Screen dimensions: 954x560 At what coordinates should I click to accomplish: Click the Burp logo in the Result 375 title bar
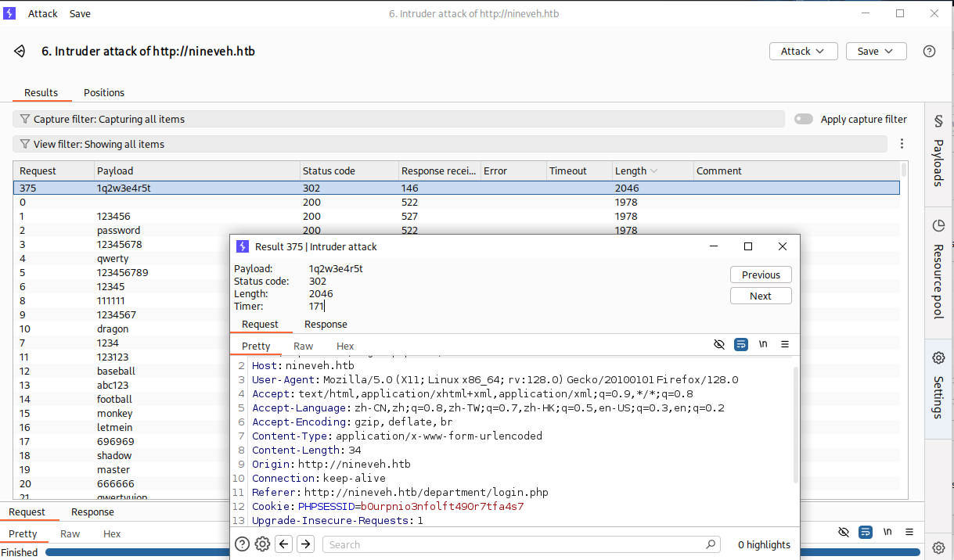[243, 246]
